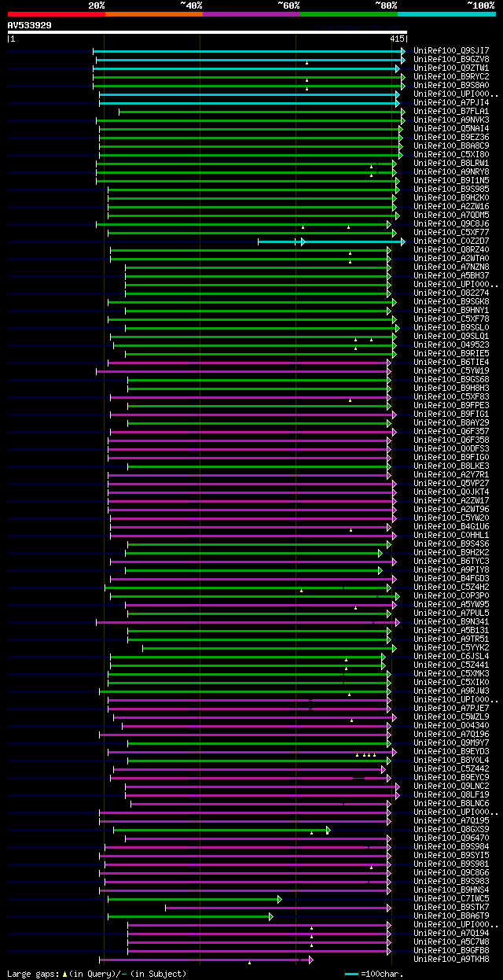Select the UniRef100_C0HHL1 label

tap(451, 535)
